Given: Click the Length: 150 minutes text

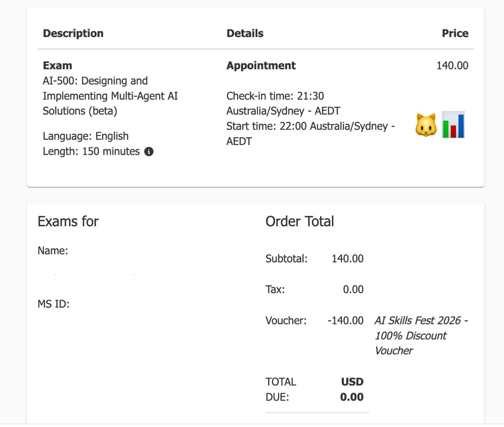Looking at the screenshot, I should pos(91,151).
